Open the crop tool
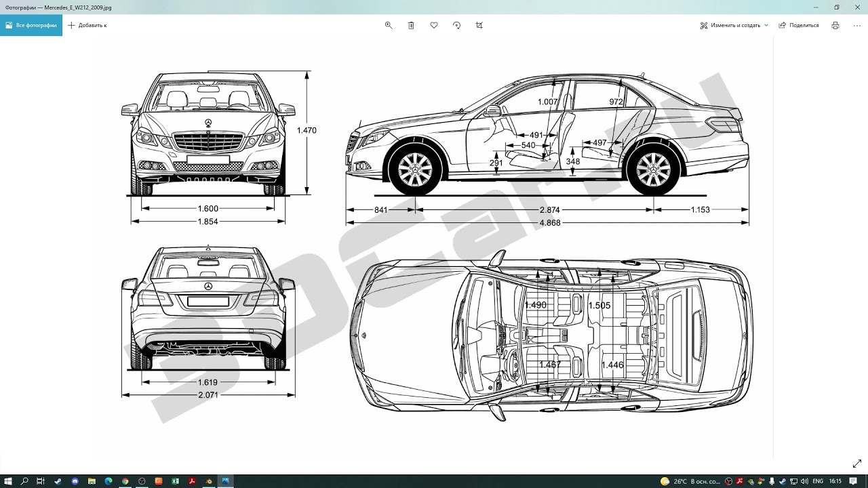The height and width of the screenshot is (488, 868). click(x=479, y=25)
